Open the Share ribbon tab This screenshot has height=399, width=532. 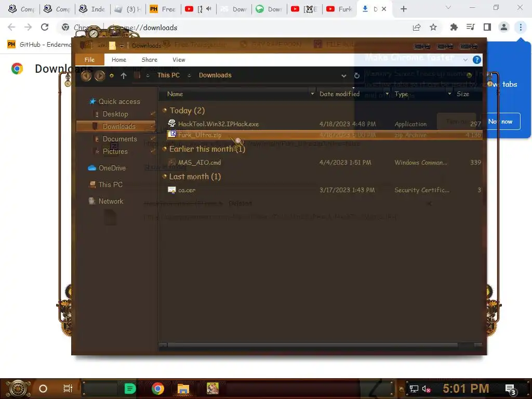[x=149, y=60]
